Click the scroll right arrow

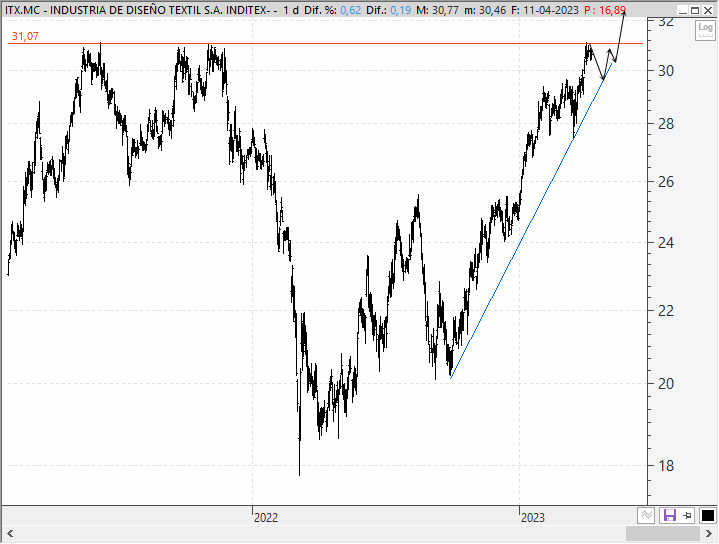click(708, 534)
